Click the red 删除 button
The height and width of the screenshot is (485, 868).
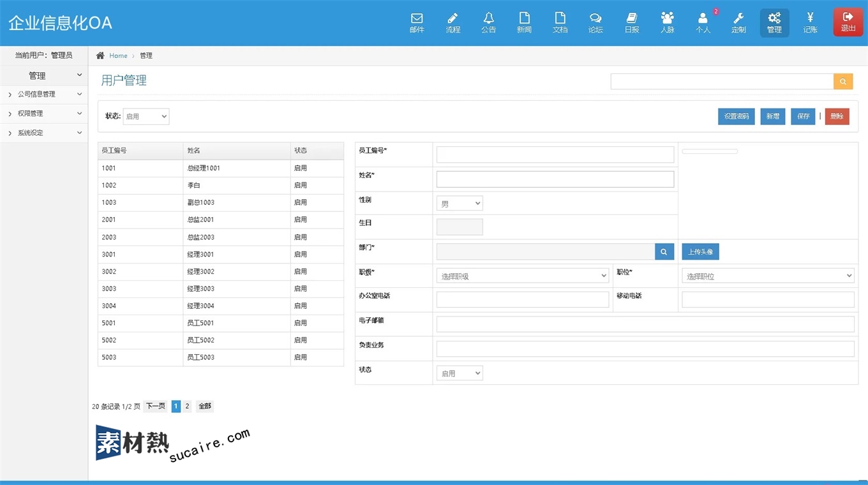837,116
